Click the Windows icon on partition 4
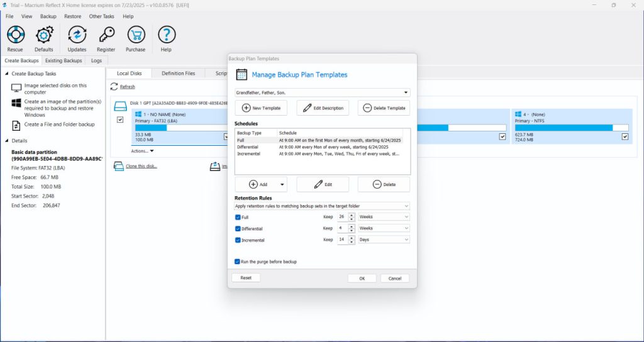The image size is (644, 342). (518, 114)
